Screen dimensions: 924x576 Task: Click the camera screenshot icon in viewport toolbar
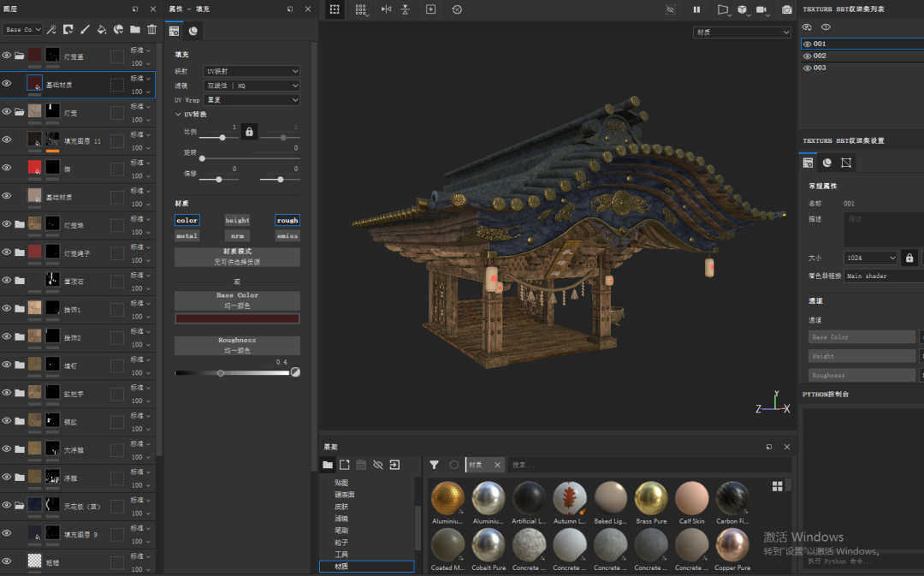786,9
